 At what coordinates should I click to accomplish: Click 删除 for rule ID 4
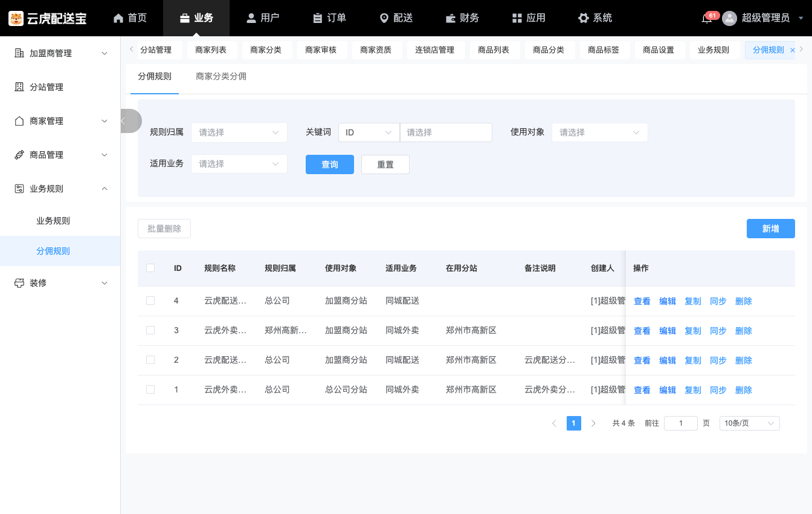click(x=744, y=301)
